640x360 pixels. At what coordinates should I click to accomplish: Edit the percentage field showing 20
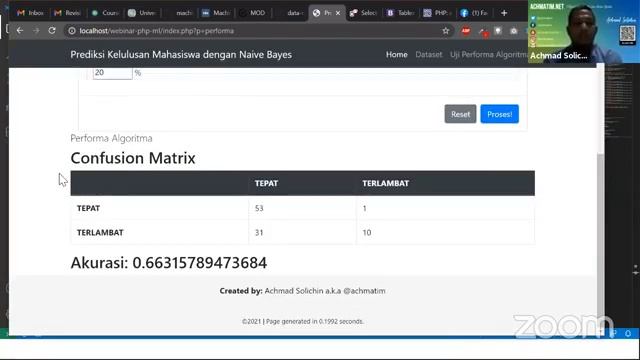[x=112, y=73]
